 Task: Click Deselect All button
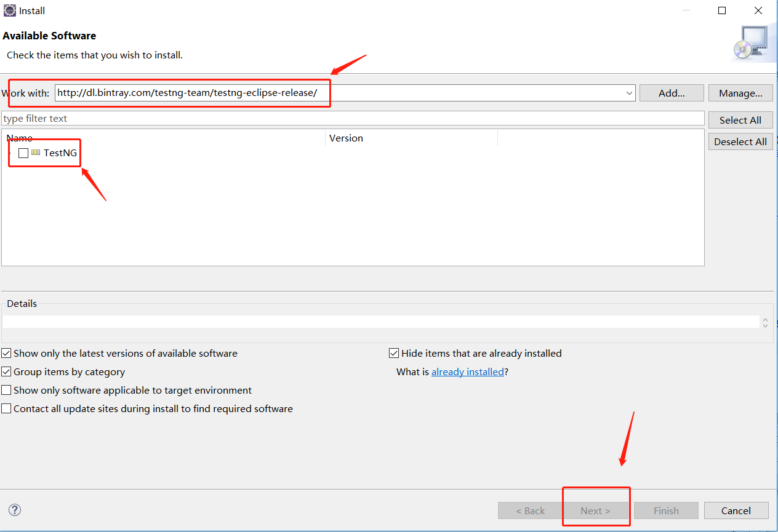point(740,141)
